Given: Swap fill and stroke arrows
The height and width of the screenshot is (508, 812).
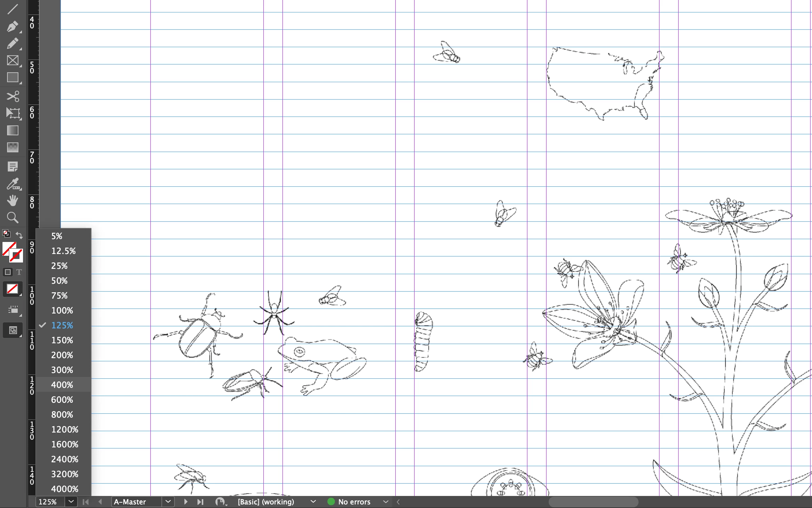Looking at the screenshot, I should pyautogui.click(x=19, y=235).
